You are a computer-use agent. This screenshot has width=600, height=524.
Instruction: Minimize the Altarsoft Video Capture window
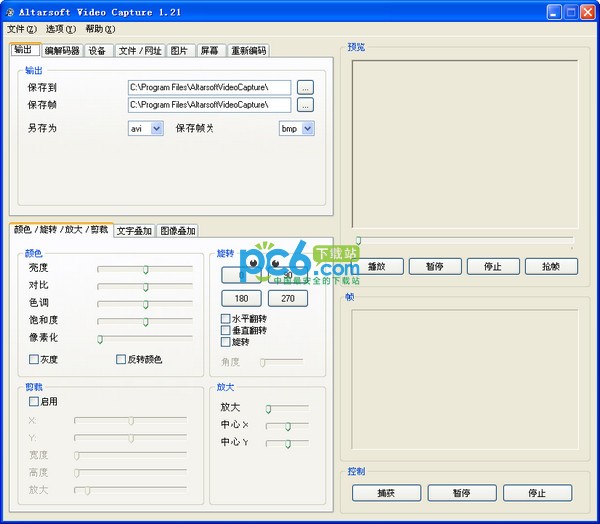[x=553, y=12]
